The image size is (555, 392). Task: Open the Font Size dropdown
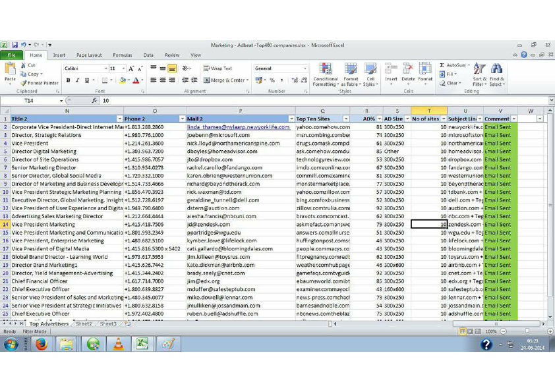pyautogui.click(x=123, y=68)
